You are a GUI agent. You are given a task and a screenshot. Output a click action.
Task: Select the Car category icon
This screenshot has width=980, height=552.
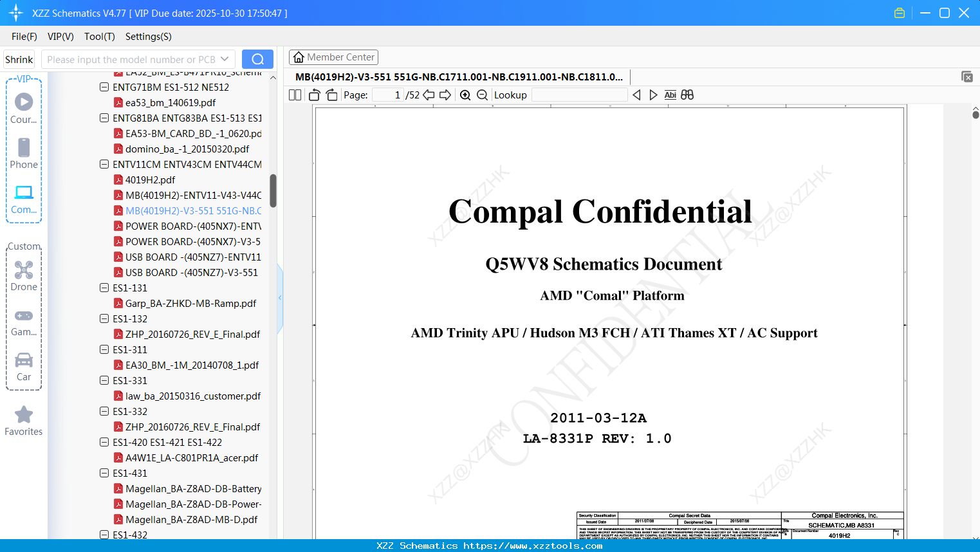coord(24,366)
